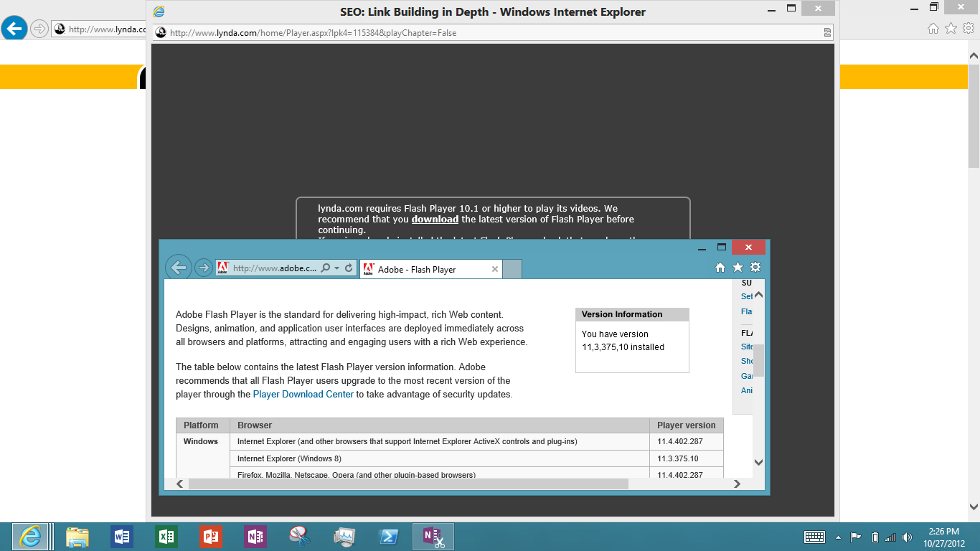Open the Player Download Center link
980x551 pixels.
click(x=303, y=394)
